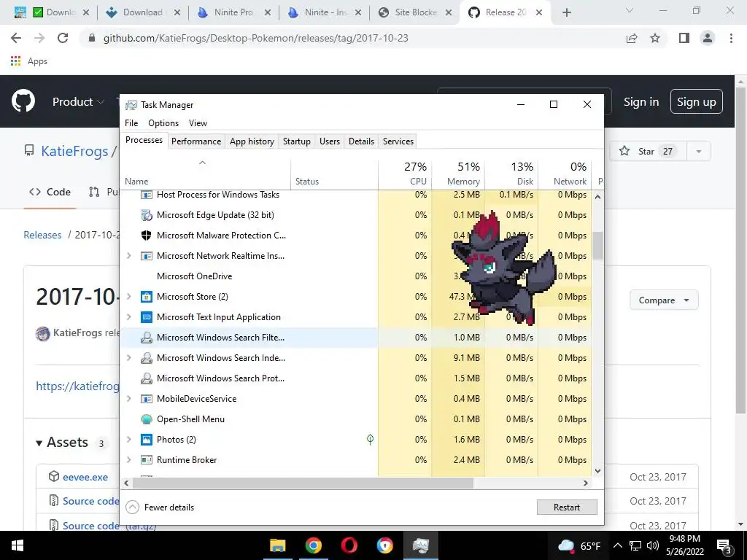Click the GitHub Sign up button
The image size is (747, 560).
697,102
